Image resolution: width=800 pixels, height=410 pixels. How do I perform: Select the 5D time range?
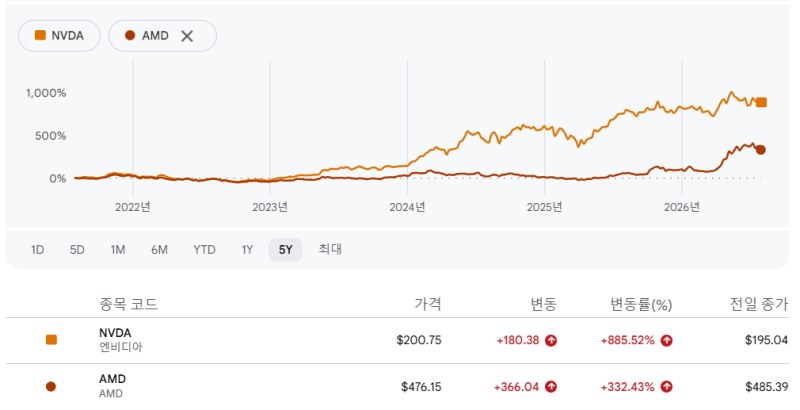(77, 250)
